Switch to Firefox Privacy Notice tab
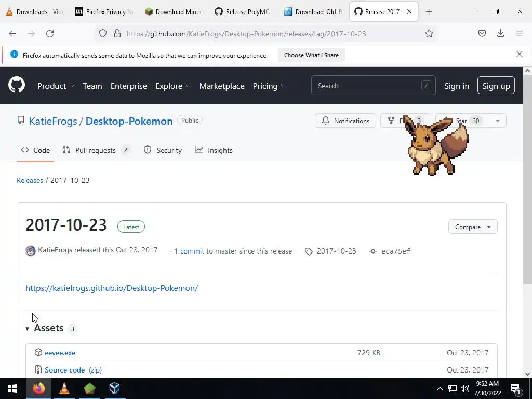 [104, 11]
